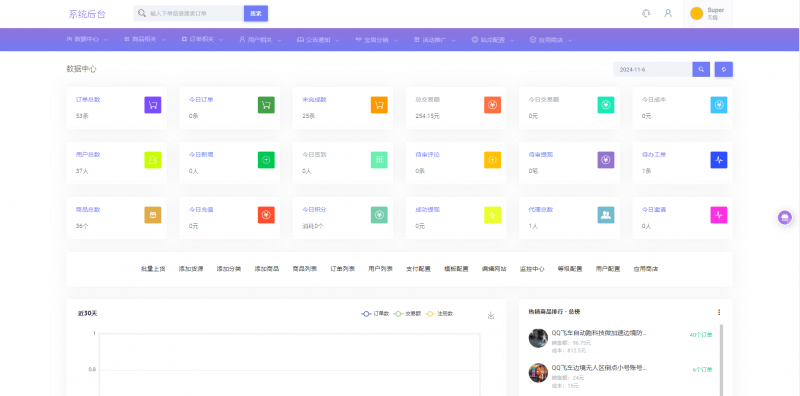
Task: Click the yellow plus icon for 待审评论
Action: [492, 160]
